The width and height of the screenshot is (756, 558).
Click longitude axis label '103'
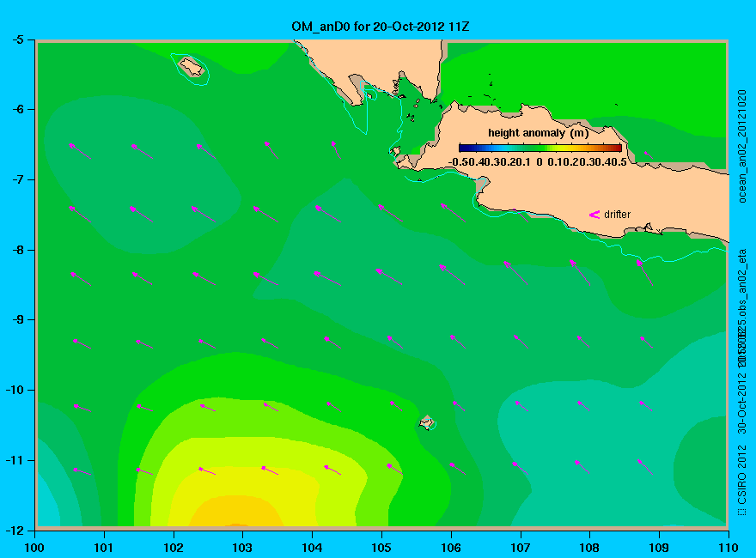[242, 548]
